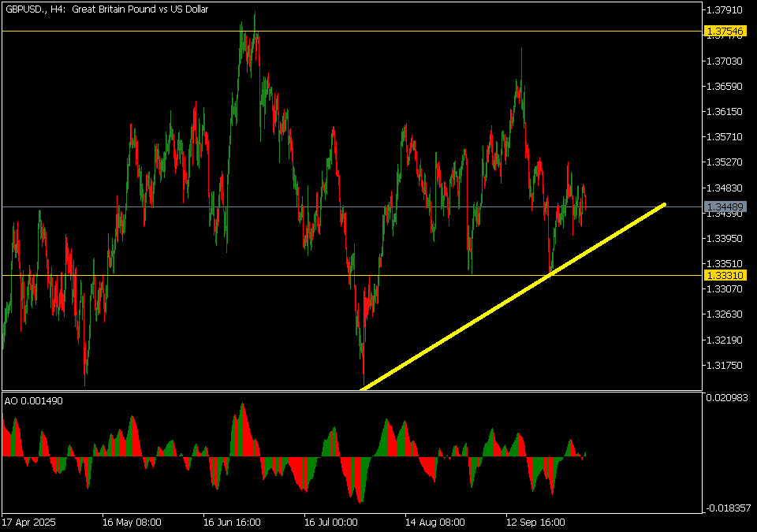Screen dimensions: 757x532
Task: Click the -0.018357 AO scale value
Action: [726, 508]
